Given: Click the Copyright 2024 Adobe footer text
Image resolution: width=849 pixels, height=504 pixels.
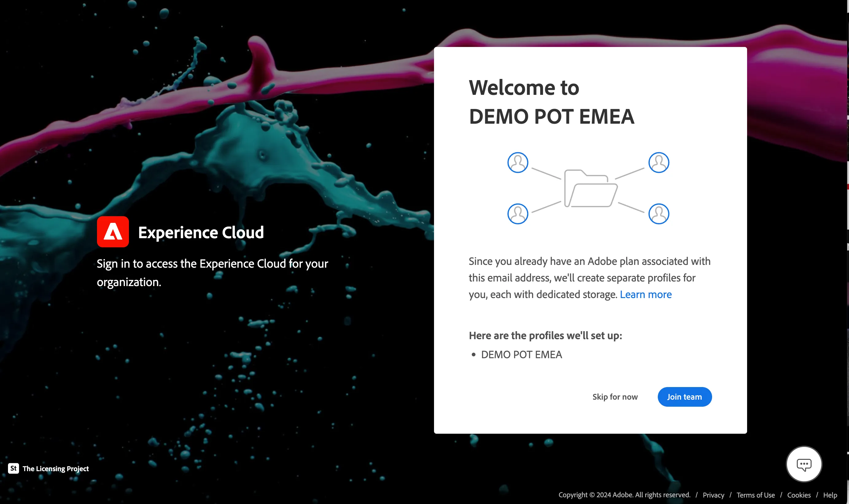Looking at the screenshot, I should click(x=624, y=495).
